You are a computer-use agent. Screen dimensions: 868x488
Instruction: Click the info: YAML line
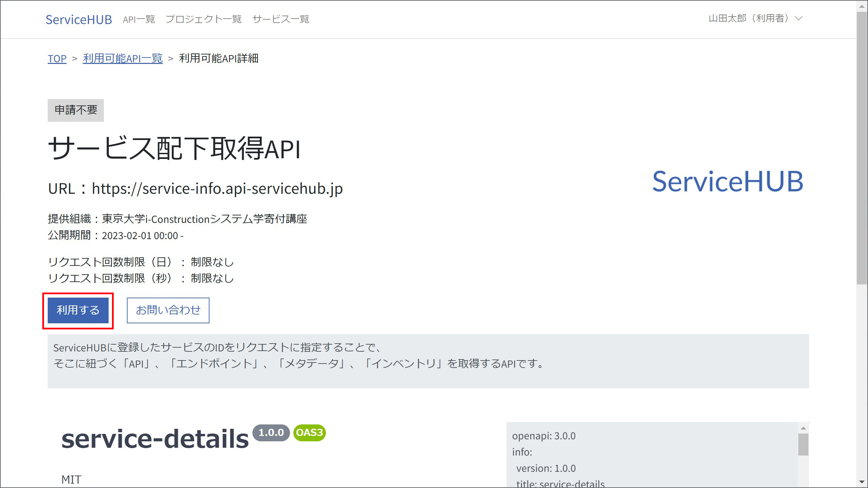tap(522, 452)
